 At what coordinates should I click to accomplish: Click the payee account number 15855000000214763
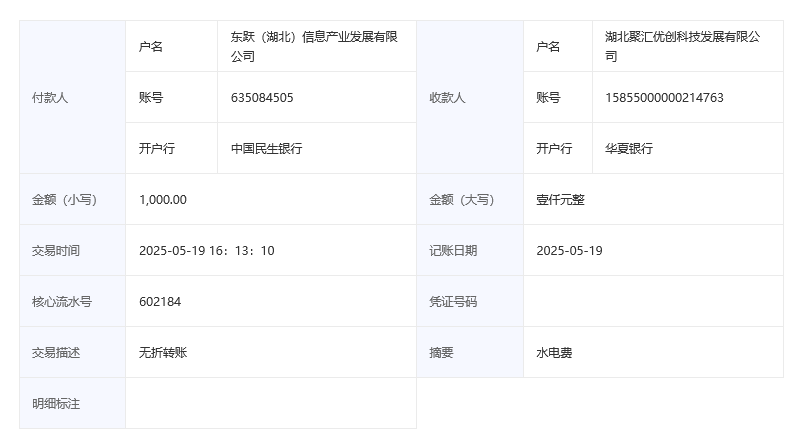tap(664, 98)
